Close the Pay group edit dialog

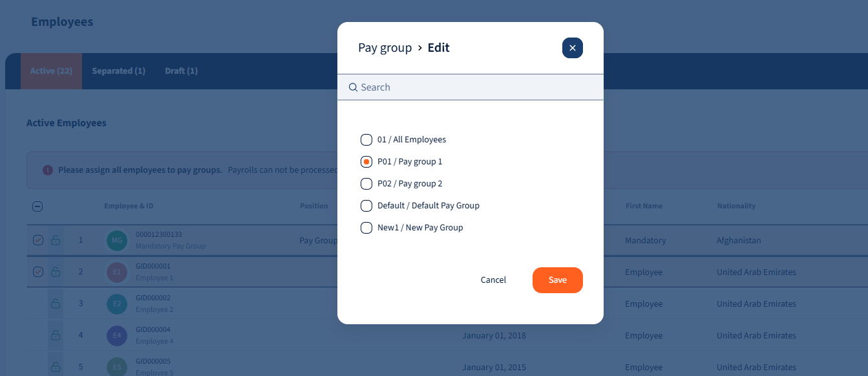(572, 48)
